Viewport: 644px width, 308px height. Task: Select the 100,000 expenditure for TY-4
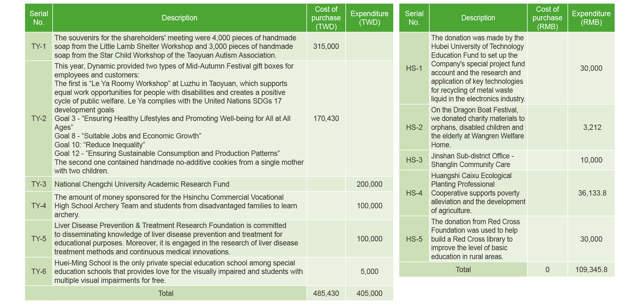(369, 206)
